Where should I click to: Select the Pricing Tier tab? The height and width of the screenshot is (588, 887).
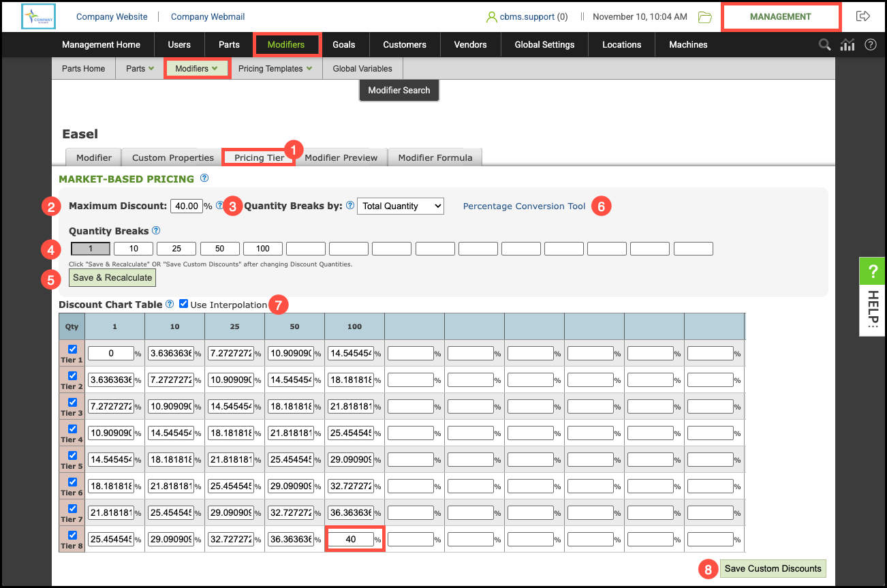(x=259, y=157)
